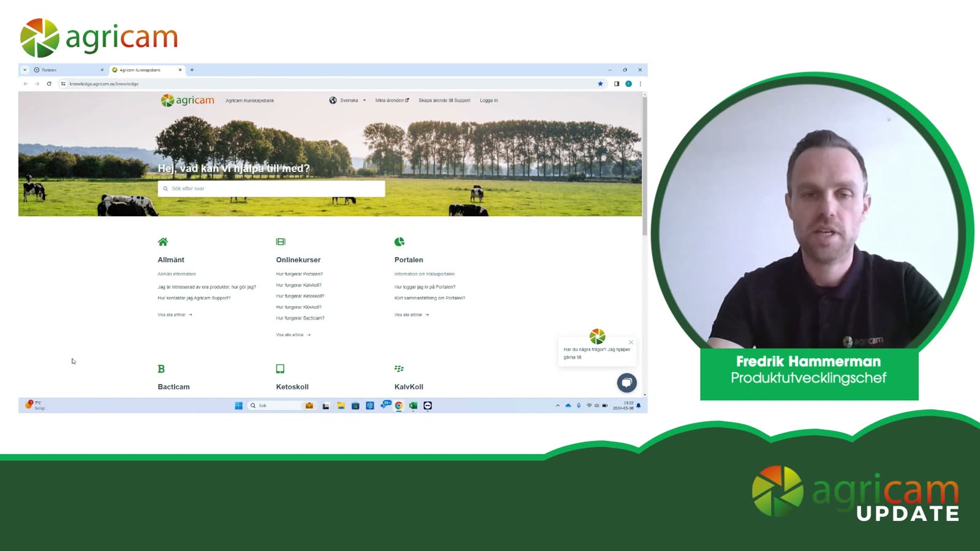
Task: Close the chat help popup
Action: point(631,342)
